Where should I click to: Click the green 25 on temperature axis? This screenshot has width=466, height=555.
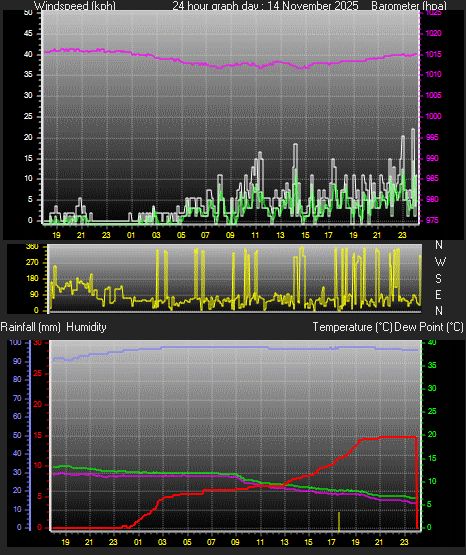[432, 411]
